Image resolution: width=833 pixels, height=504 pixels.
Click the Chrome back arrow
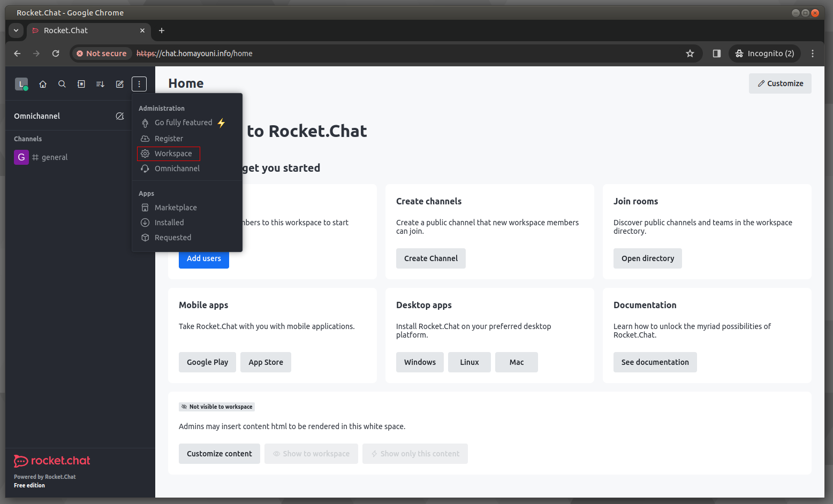click(x=17, y=54)
